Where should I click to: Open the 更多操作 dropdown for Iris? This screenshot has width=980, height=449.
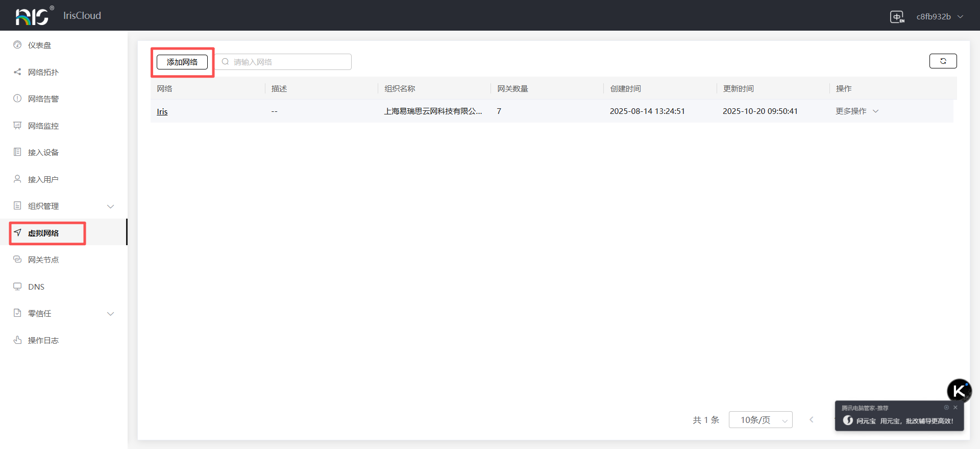tap(856, 111)
